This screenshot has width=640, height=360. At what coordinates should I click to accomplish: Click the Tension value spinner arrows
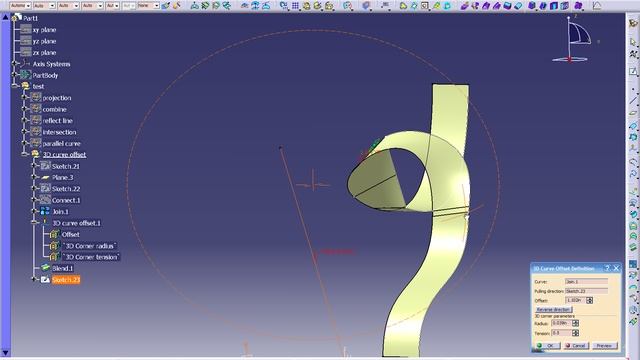pos(576,333)
